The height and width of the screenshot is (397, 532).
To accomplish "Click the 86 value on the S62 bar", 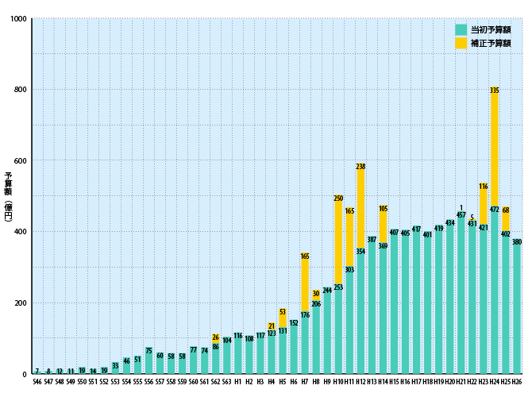I will (x=215, y=346).
